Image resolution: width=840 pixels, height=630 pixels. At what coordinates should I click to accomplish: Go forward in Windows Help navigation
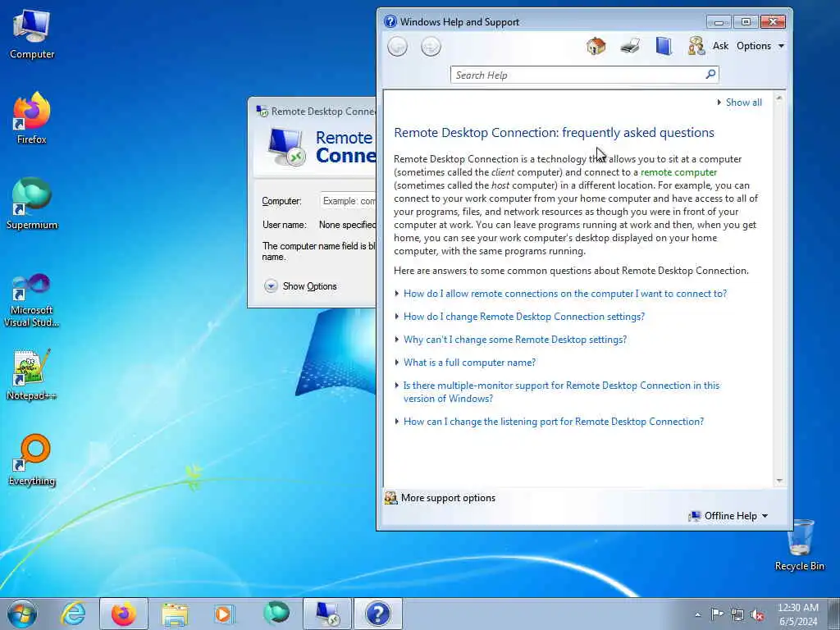point(431,47)
